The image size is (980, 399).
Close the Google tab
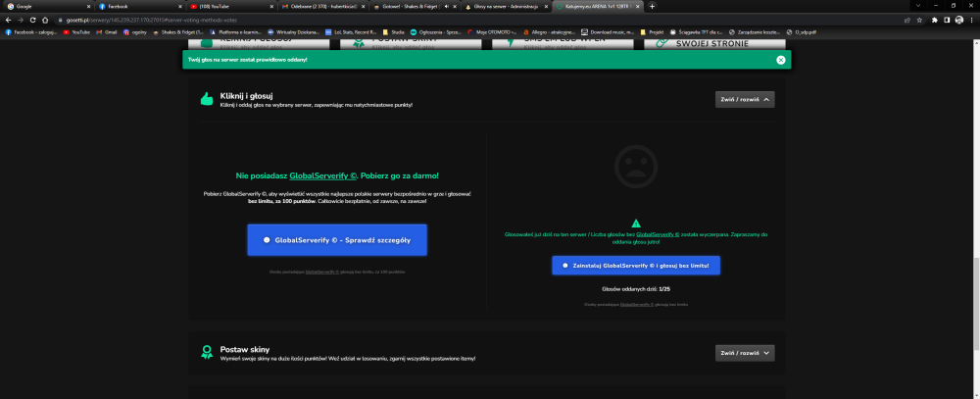click(x=87, y=6)
